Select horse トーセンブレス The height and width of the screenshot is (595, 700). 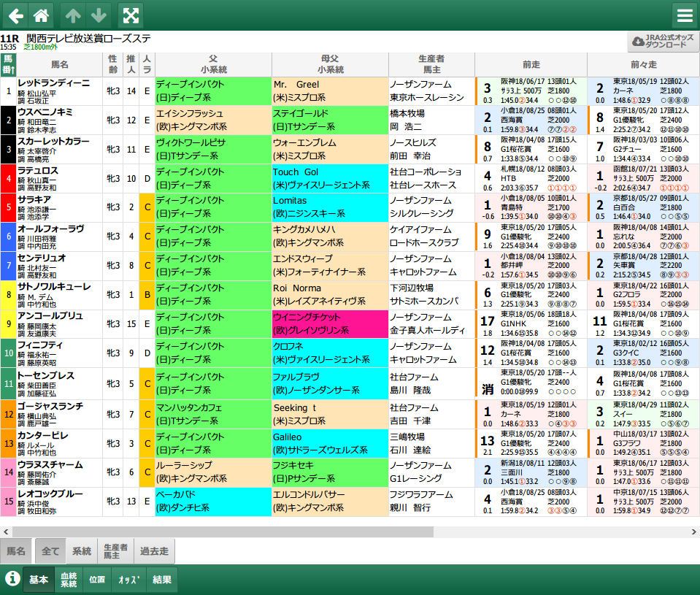click(46, 375)
